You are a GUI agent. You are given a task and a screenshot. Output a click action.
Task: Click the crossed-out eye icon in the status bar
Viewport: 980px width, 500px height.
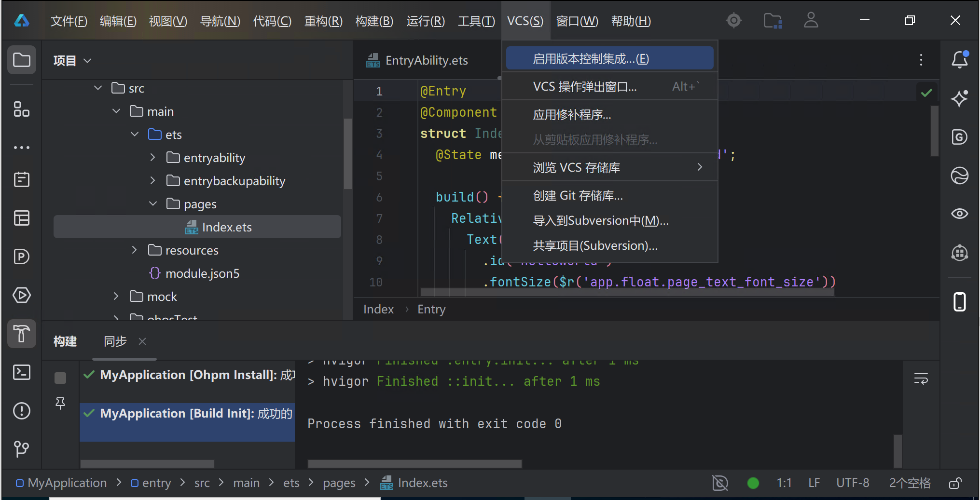720,483
